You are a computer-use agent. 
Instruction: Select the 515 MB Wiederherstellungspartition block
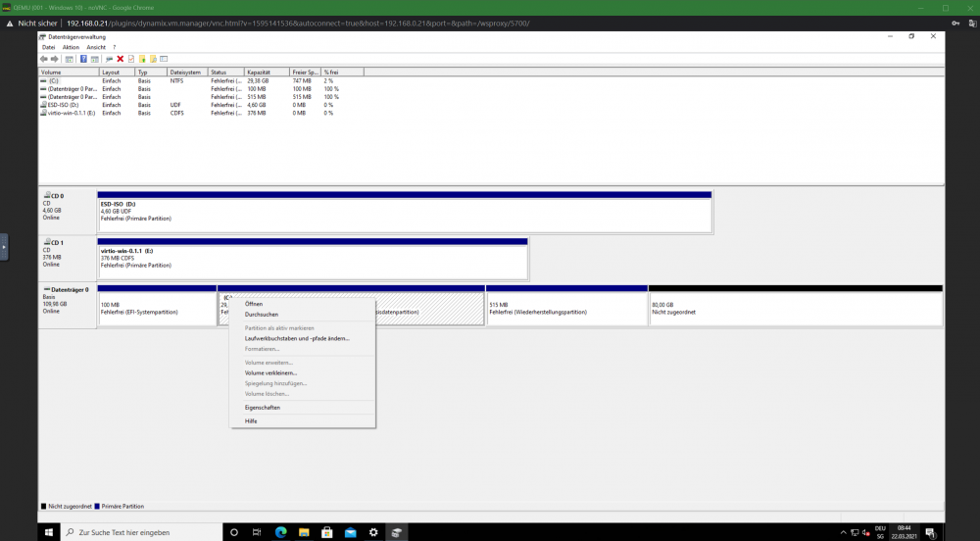566,306
